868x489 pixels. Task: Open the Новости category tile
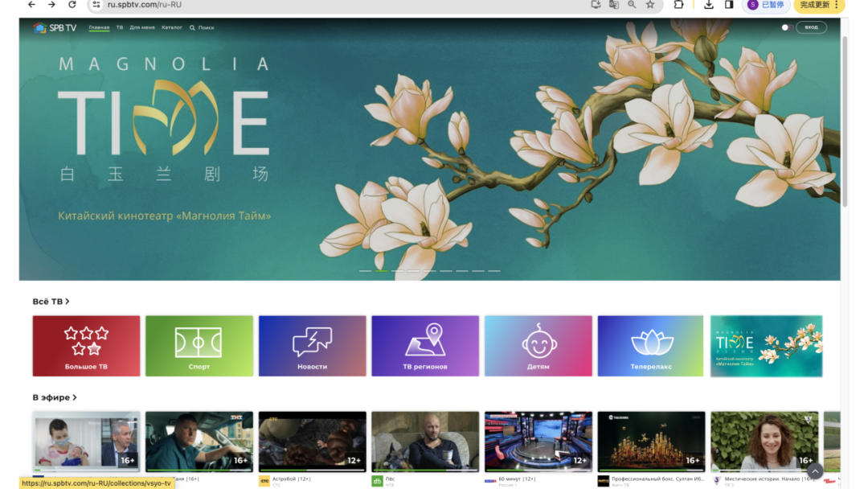[312, 346]
